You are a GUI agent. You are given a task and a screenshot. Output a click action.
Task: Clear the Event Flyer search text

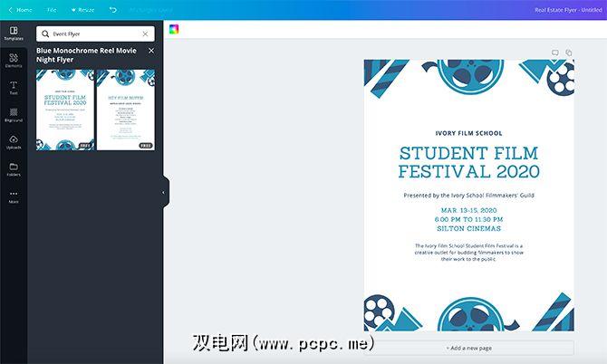145,34
